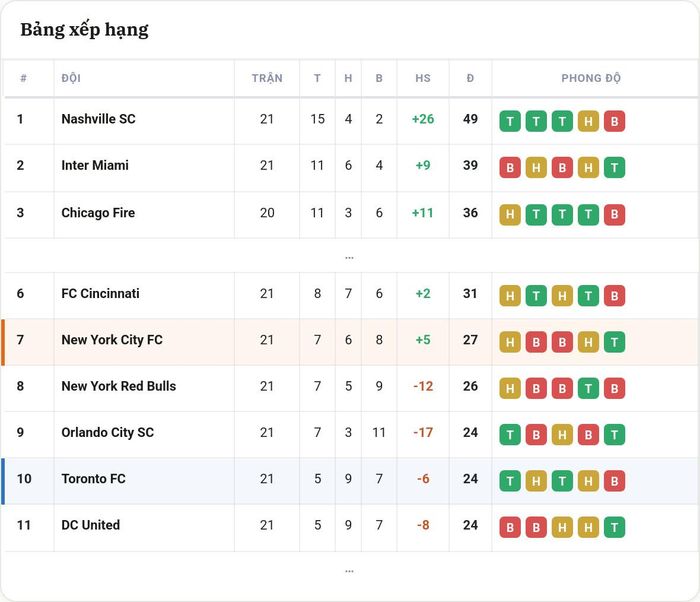Sort table by the Đ points column

click(470, 78)
